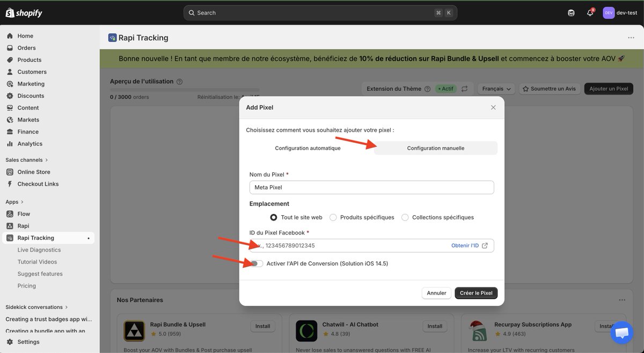
Task: Click the orders usage progress bar
Action: 185,91
